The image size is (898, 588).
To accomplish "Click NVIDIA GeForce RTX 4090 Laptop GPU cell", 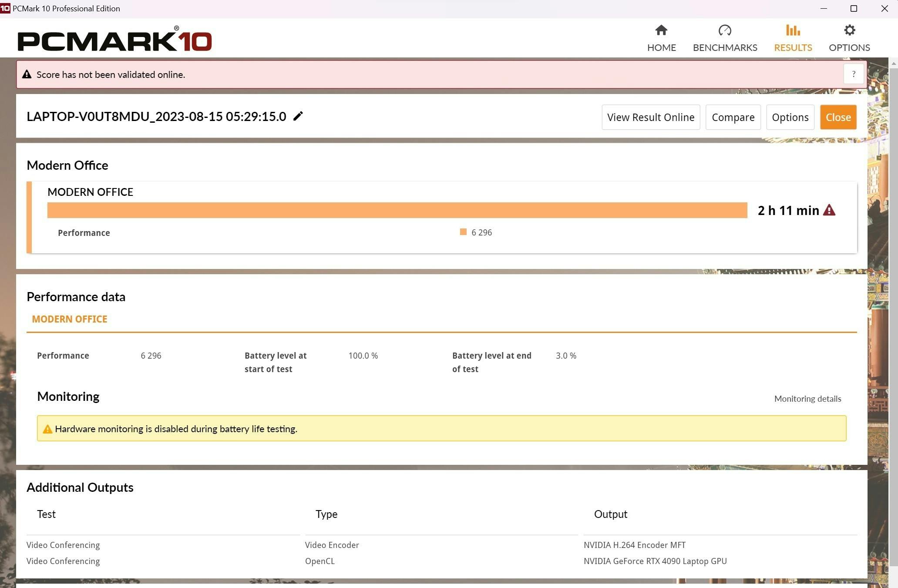I will 655,561.
